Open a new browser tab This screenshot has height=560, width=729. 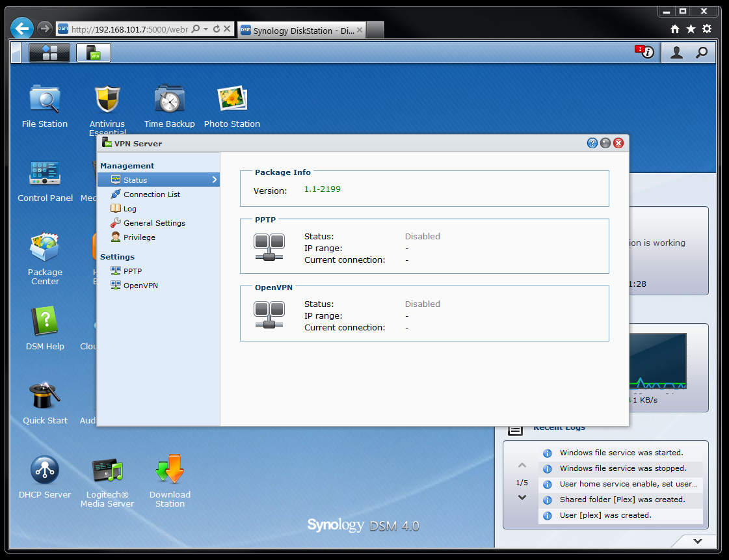tap(375, 31)
